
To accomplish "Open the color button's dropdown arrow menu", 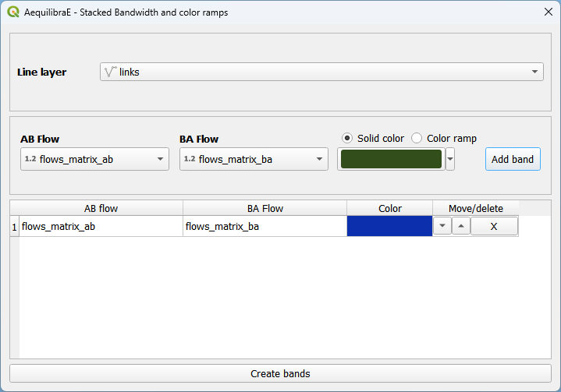I will tap(450, 159).
